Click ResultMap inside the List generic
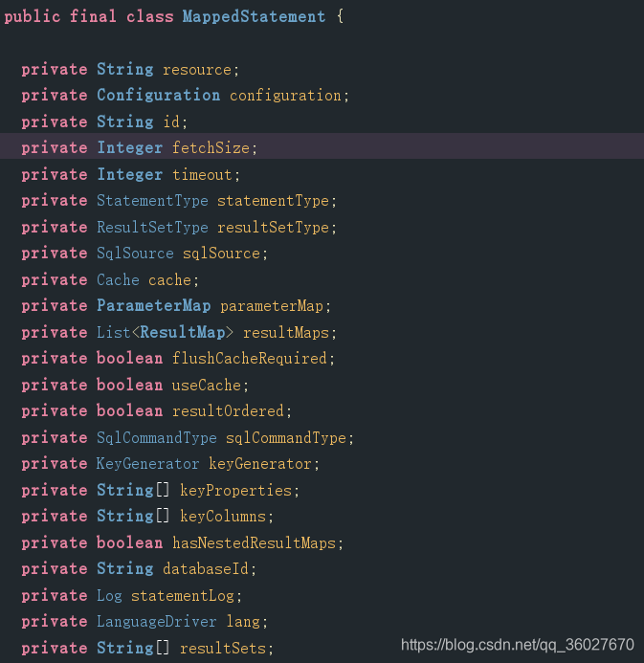The height and width of the screenshot is (663, 644). point(183,333)
